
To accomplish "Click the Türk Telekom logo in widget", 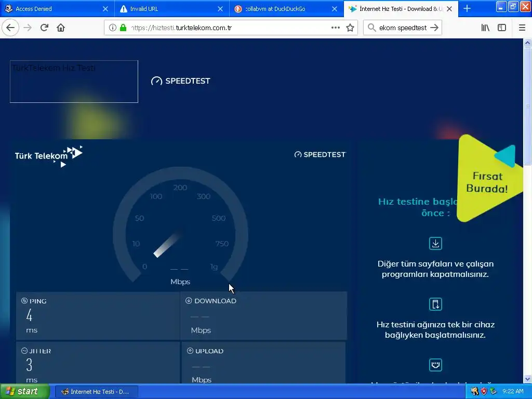I will click(x=48, y=156).
